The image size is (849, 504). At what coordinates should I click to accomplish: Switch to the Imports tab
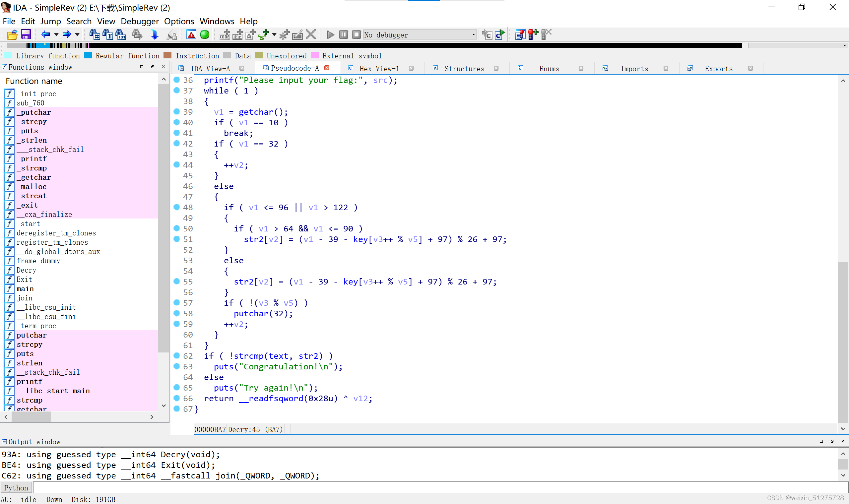tap(634, 69)
